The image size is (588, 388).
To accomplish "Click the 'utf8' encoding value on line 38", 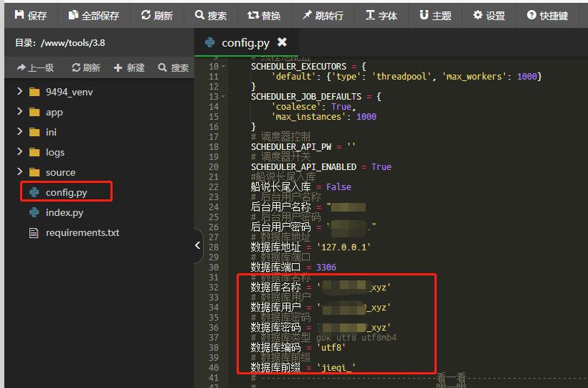I will 331,347.
